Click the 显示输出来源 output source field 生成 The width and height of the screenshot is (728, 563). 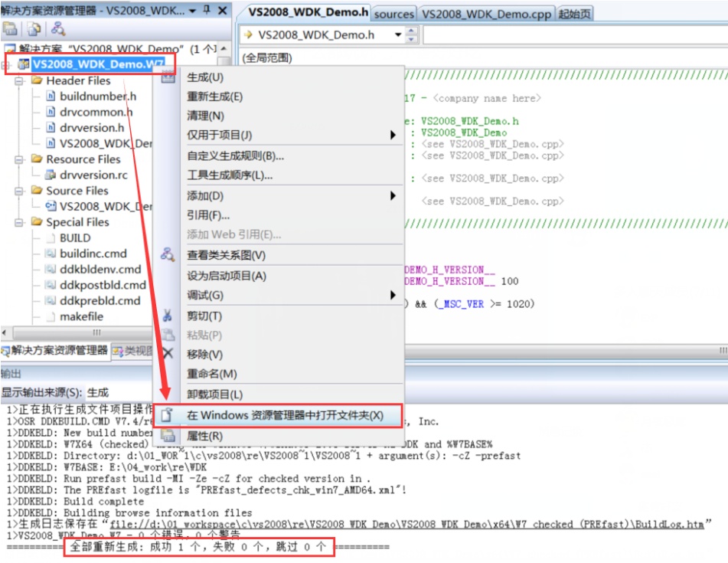point(119,392)
